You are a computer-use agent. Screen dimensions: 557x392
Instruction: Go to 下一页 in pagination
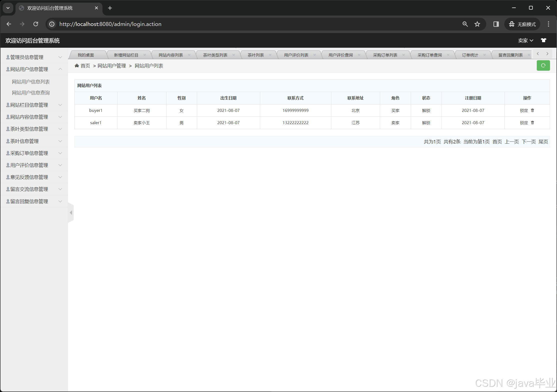(529, 142)
